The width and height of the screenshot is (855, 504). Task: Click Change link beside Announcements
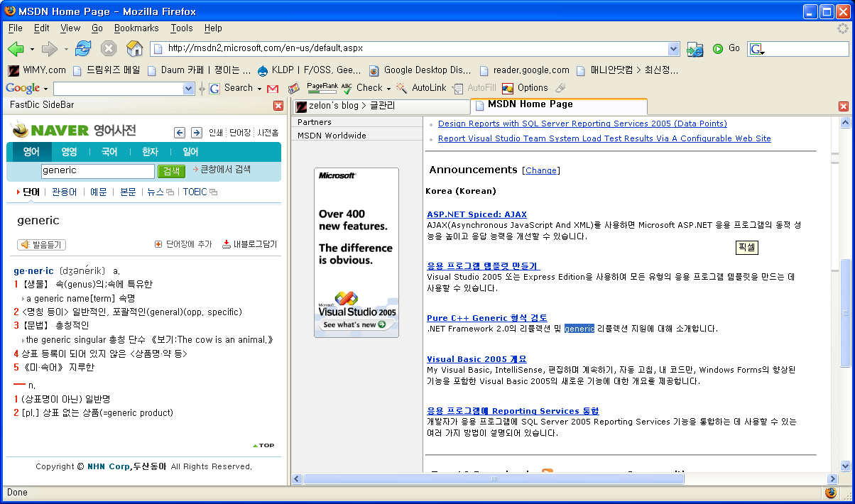[541, 170]
